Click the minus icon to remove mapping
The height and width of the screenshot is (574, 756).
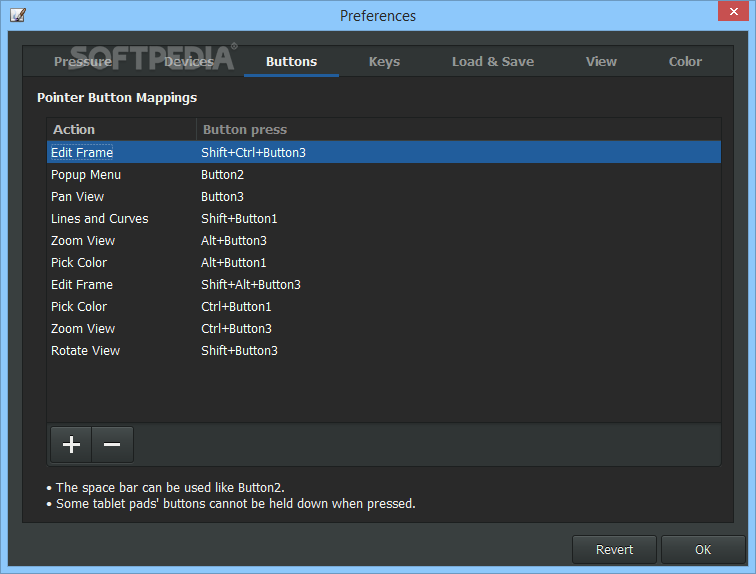[x=112, y=445]
